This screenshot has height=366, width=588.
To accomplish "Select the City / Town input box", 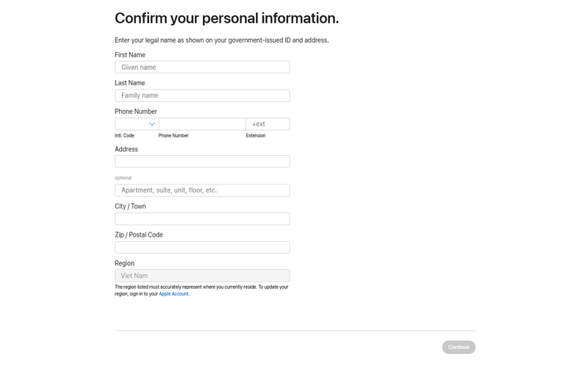I will 202,219.
